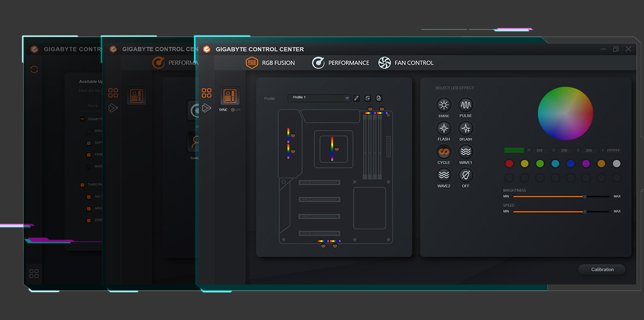
Task: Uncheck AIO item in leftmost window
Action: coord(89,197)
